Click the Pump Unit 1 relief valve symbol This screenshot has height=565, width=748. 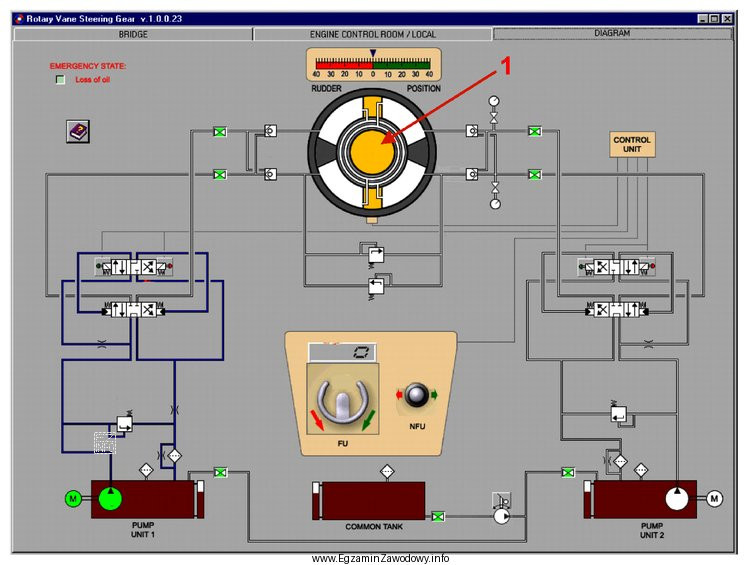(x=125, y=423)
